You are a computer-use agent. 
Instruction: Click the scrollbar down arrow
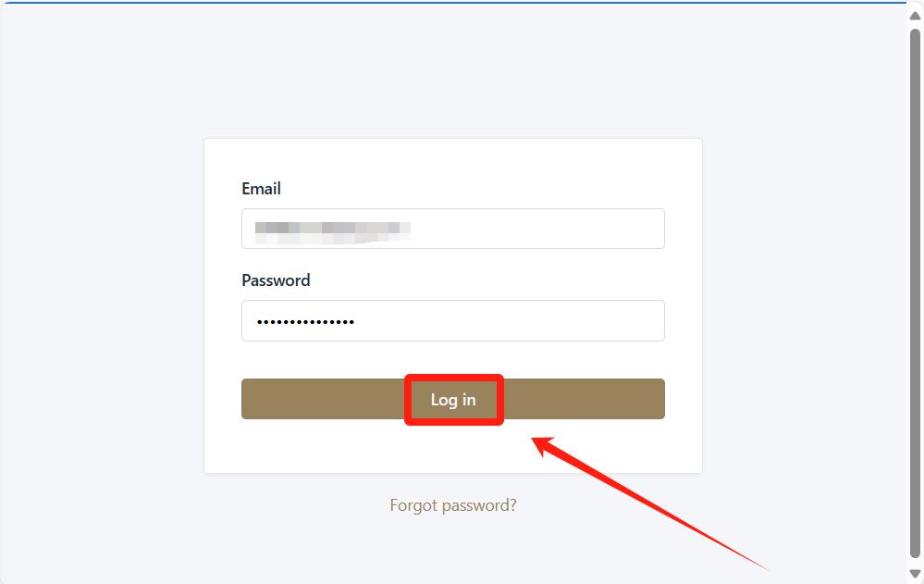click(x=915, y=574)
